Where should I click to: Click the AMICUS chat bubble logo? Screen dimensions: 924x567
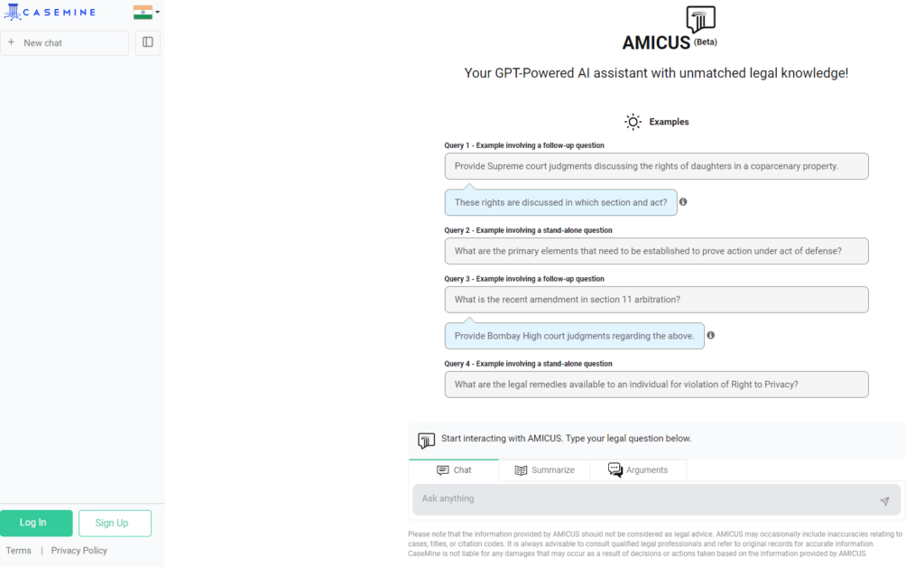(700, 21)
